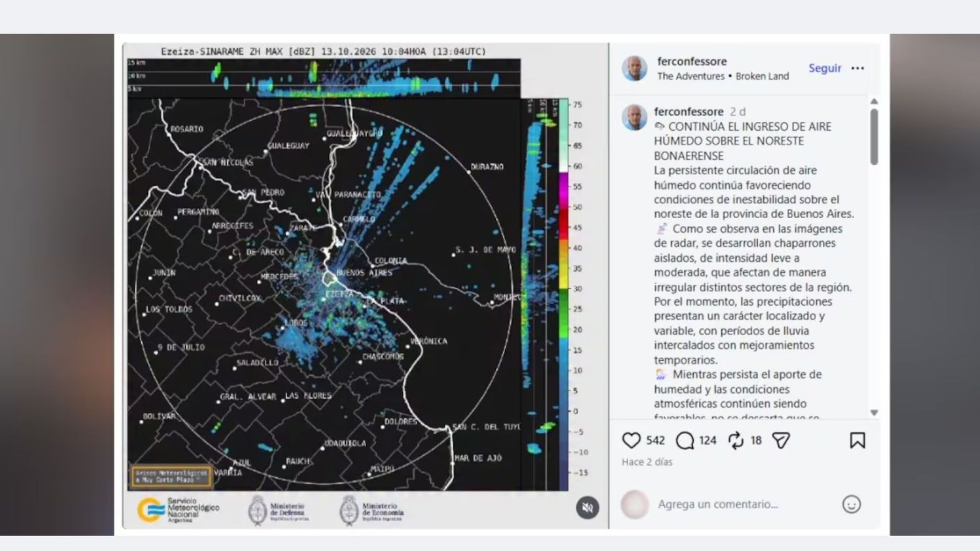Click the Agrega un comentario input field
Image resolution: width=980 pixels, height=551 pixels.
pos(717,504)
